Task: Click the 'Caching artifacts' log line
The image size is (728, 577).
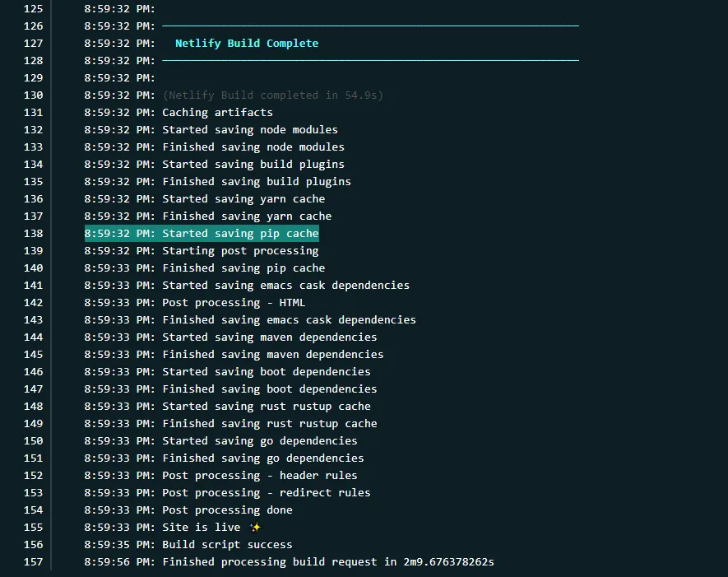Action: point(179,113)
